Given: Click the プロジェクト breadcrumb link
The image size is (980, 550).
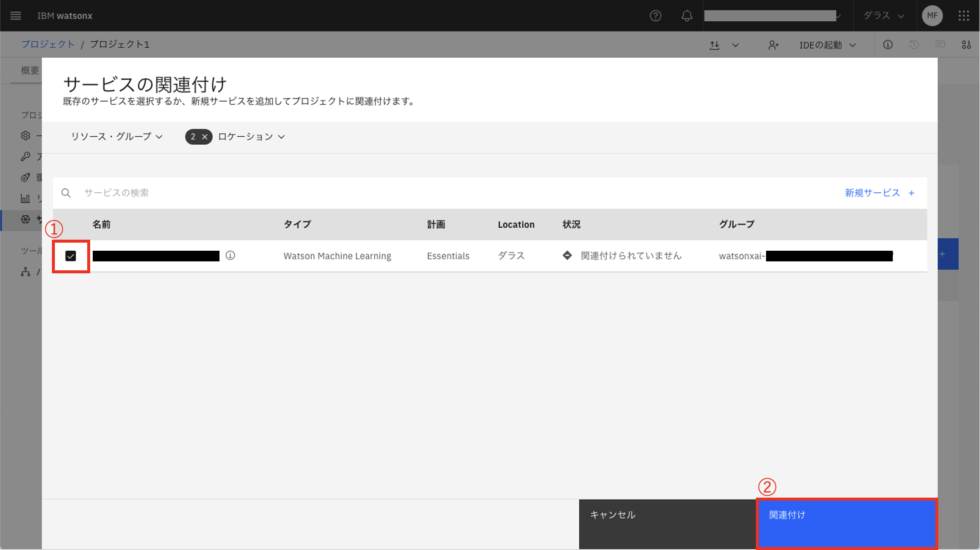Looking at the screenshot, I should pos(48,44).
